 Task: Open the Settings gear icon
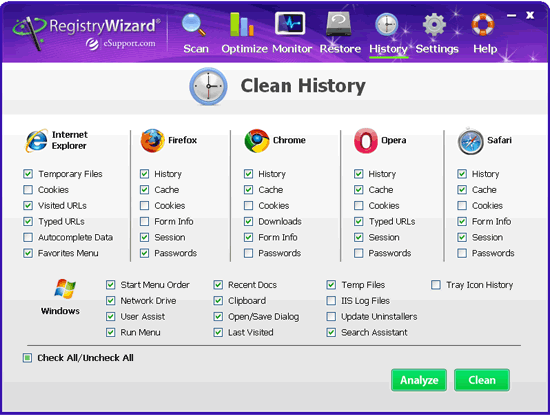click(434, 25)
